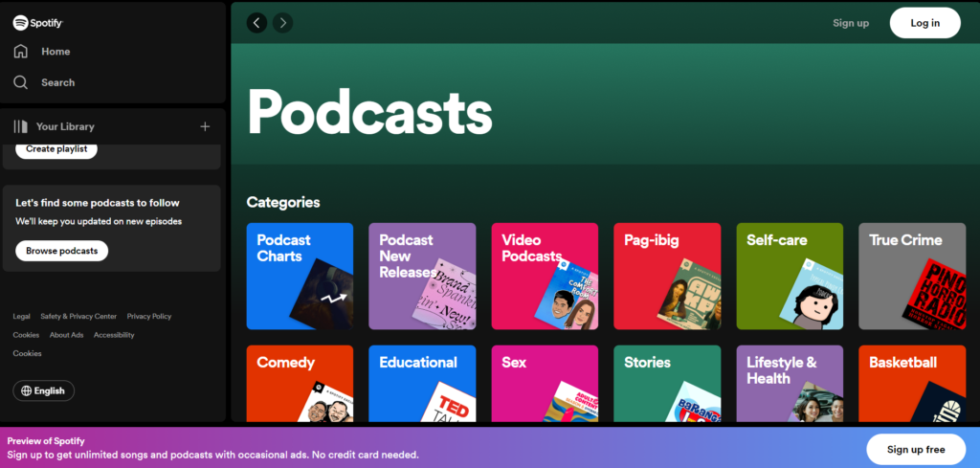Click the Your Library books icon
The height and width of the screenshot is (468, 980).
[21, 126]
